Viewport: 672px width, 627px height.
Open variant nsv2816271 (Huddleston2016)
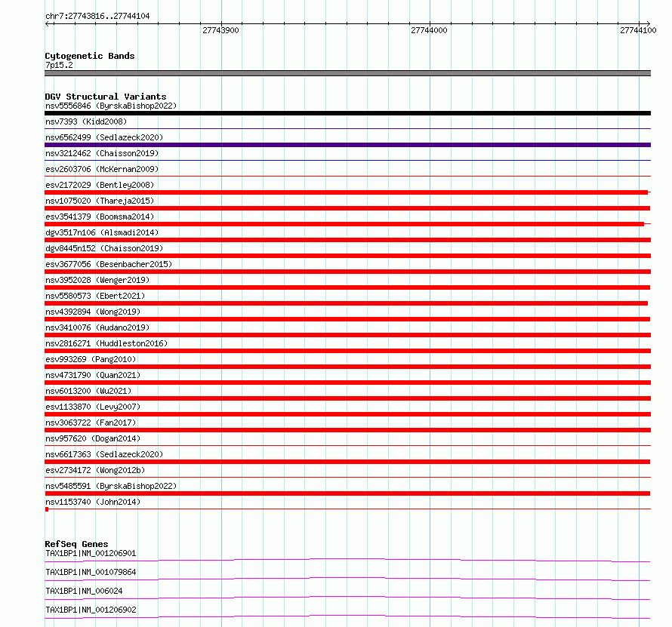tap(106, 343)
